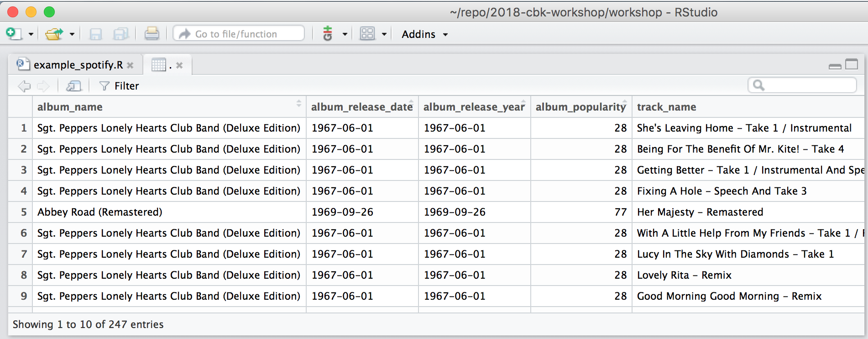Open the version control dropdown arrow
Image resolution: width=868 pixels, height=339 pixels.
[345, 34]
